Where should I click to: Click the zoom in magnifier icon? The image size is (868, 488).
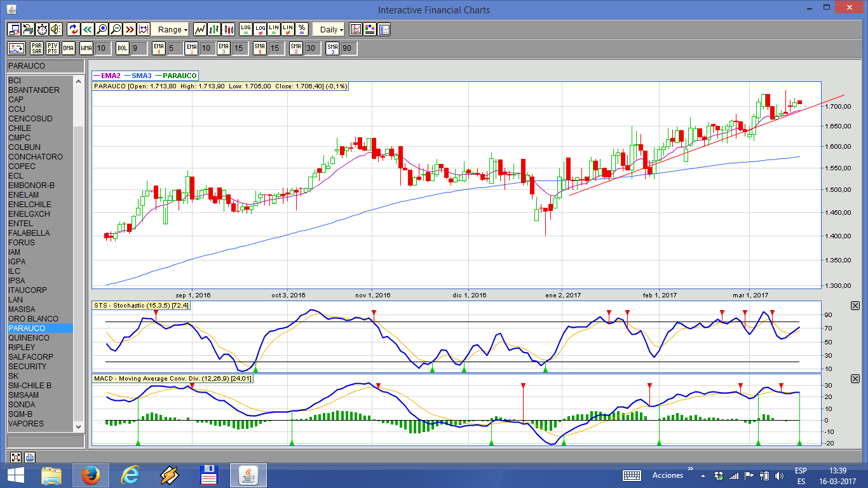[x=102, y=29]
